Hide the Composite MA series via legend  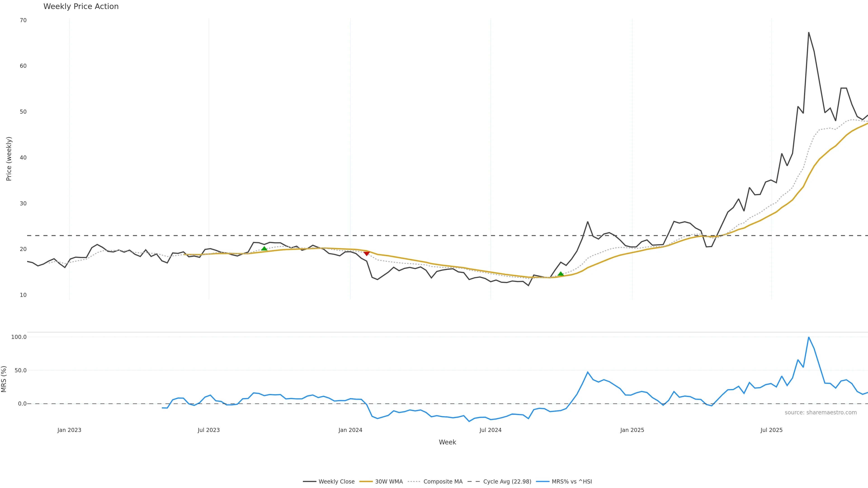coord(442,482)
